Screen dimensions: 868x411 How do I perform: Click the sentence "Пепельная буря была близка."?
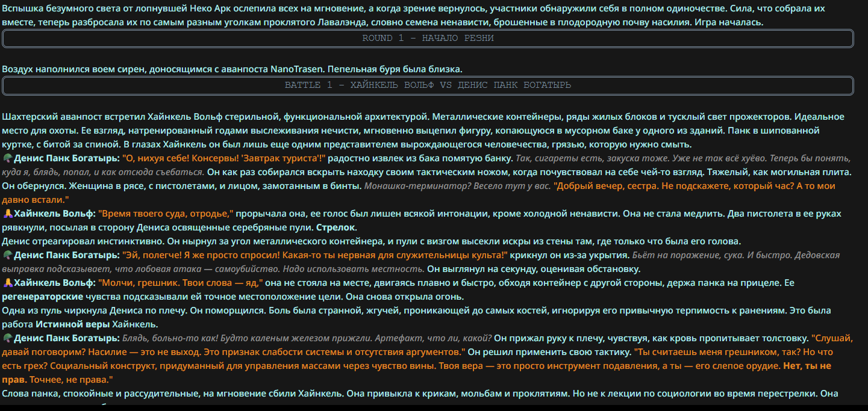point(396,69)
